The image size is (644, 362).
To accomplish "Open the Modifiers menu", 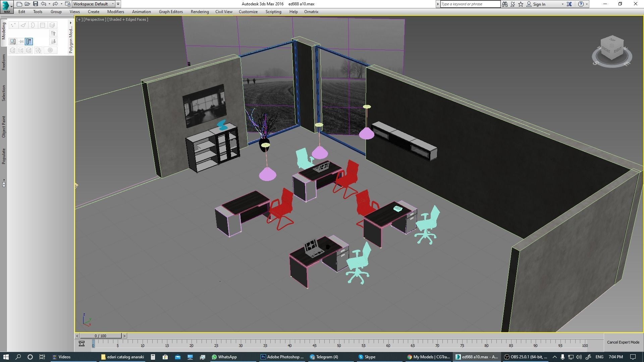I will [116, 12].
